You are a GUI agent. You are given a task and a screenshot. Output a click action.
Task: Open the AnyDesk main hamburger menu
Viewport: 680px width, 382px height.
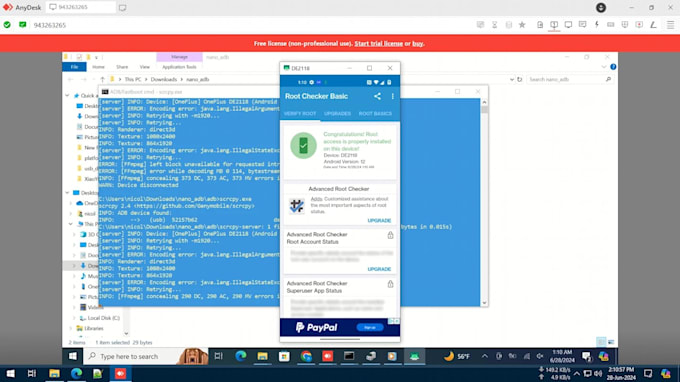click(670, 25)
